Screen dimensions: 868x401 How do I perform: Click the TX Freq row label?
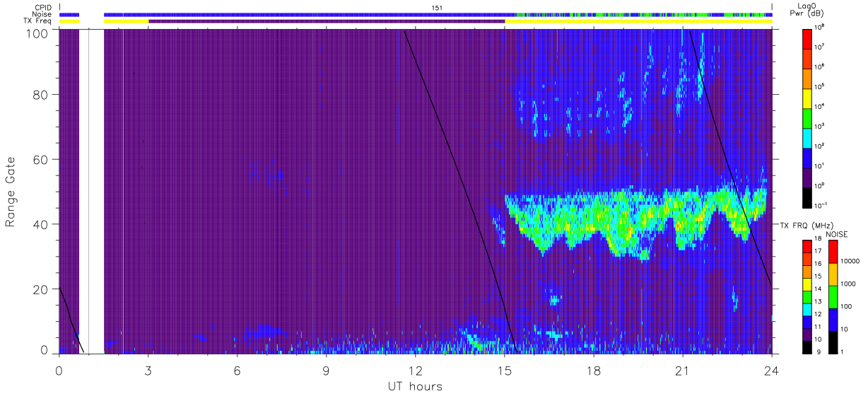point(37,21)
